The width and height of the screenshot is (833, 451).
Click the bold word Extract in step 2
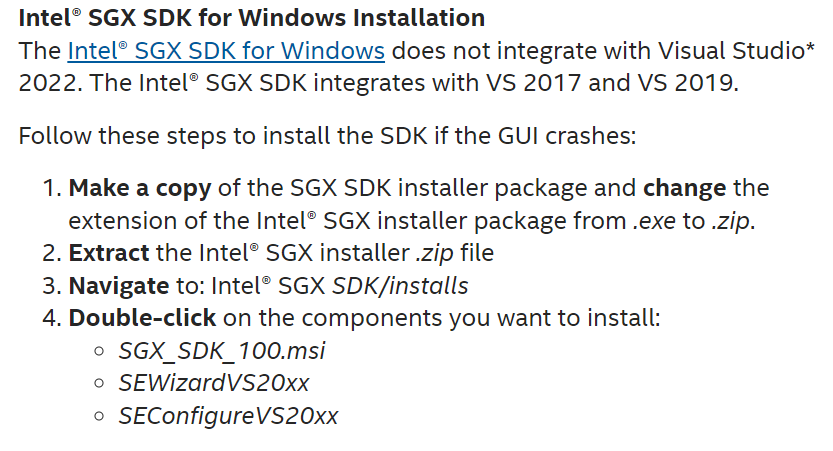tap(109, 253)
